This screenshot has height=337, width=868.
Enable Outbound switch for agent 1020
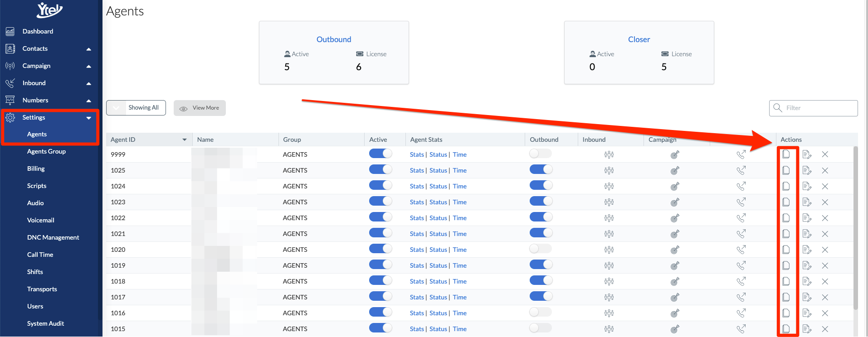(541, 249)
